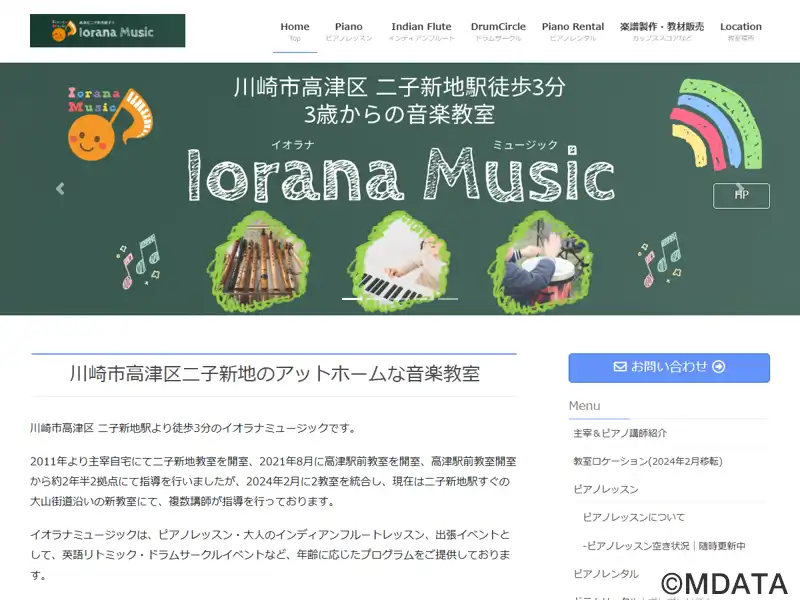Open the 楽譜製作・教材販売 navigation item

coord(662,31)
